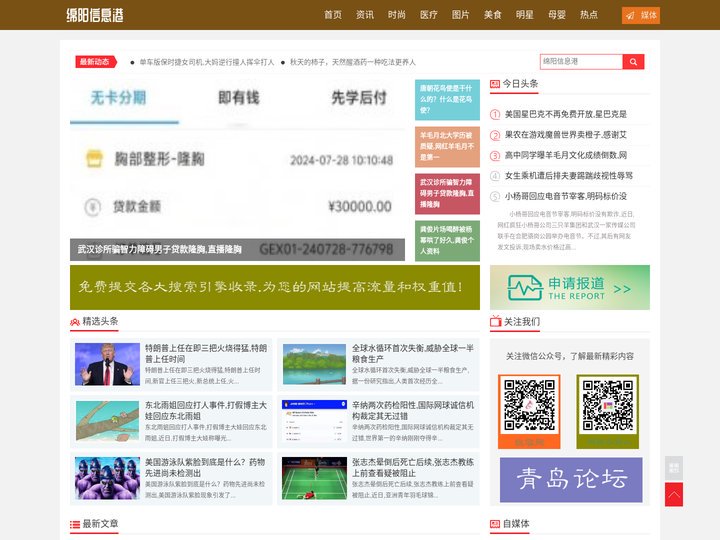Screen dimensions: 720x540
Task: Open 首页 in the top navigation
Action: tap(333, 15)
